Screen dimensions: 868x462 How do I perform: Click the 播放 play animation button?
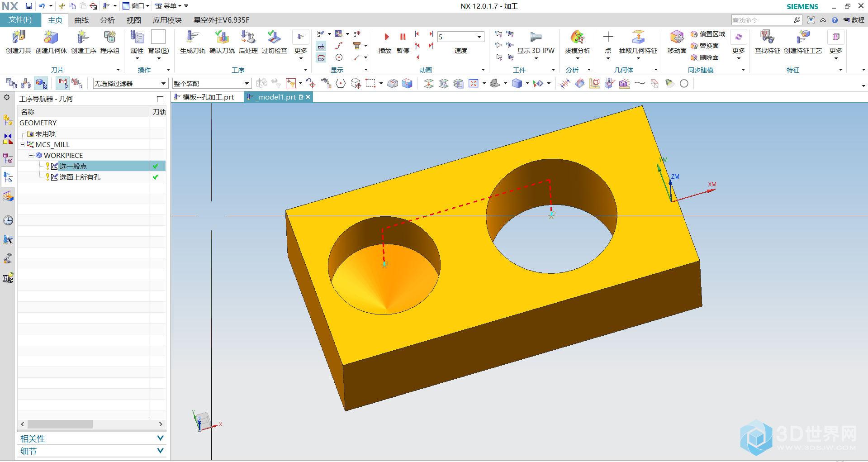pos(386,37)
